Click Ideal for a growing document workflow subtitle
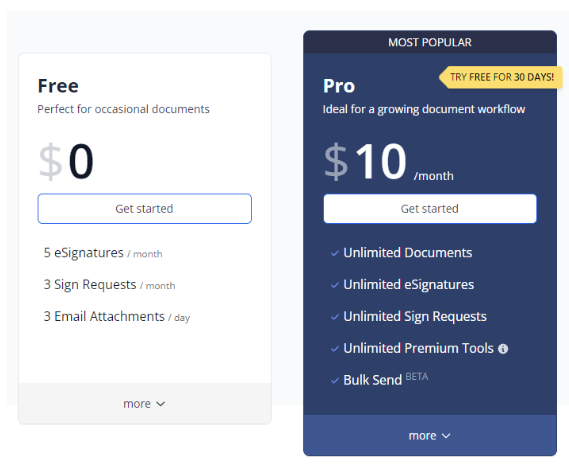569x466 pixels. pos(424,109)
